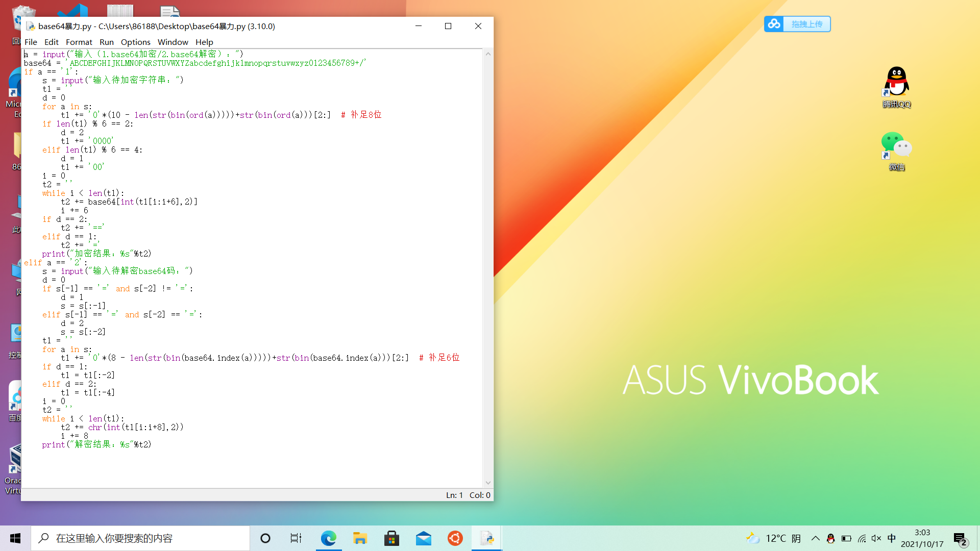Click the Cortana circle icon
The image size is (980, 551).
tap(265, 538)
